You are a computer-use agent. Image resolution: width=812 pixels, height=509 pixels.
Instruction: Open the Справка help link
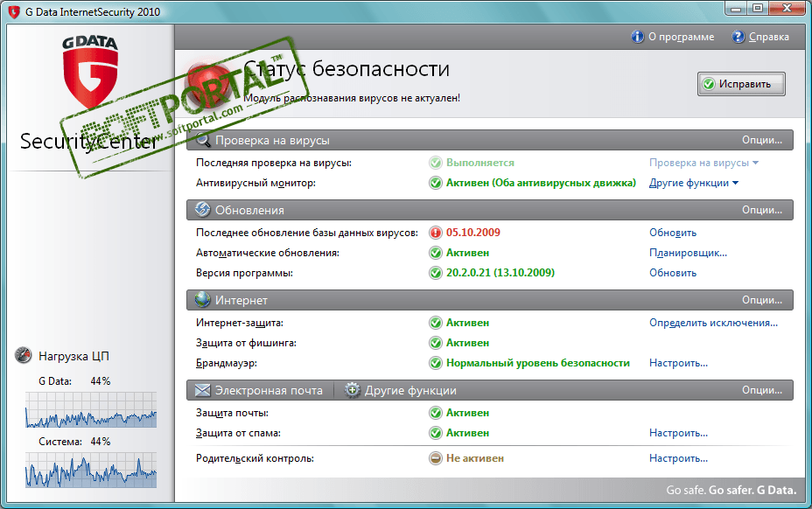pyautogui.click(x=768, y=37)
